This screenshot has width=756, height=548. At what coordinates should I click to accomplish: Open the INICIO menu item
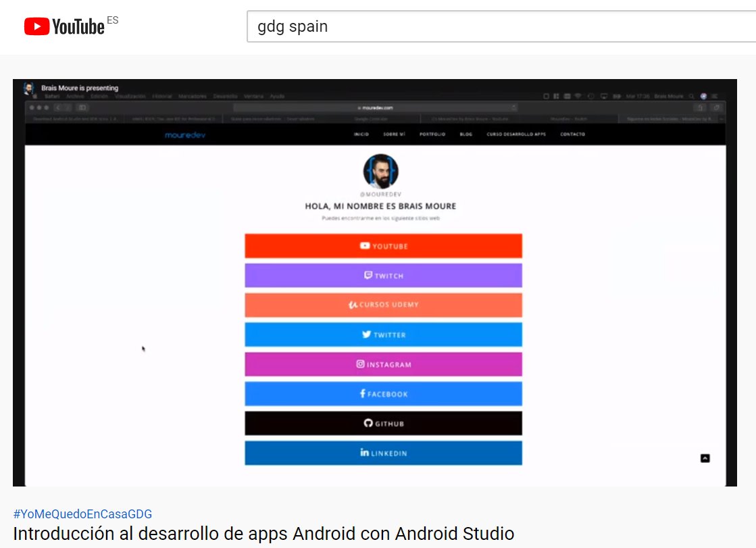361,134
